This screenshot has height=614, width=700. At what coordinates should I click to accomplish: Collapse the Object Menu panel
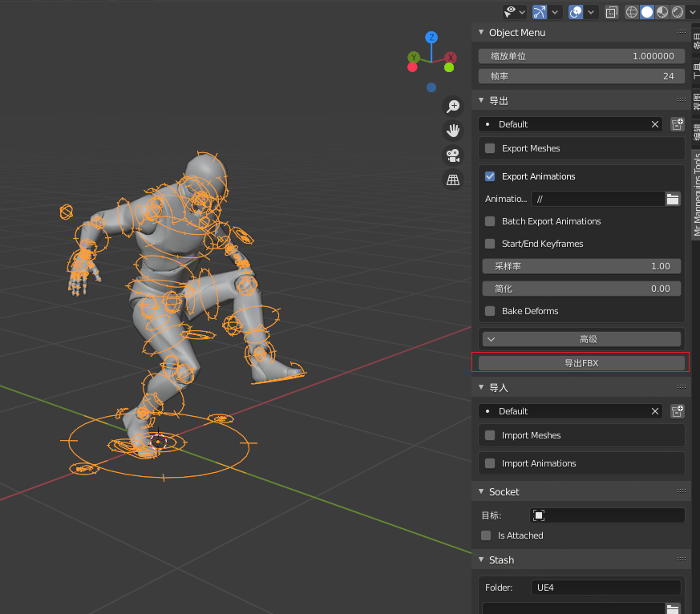click(x=481, y=32)
